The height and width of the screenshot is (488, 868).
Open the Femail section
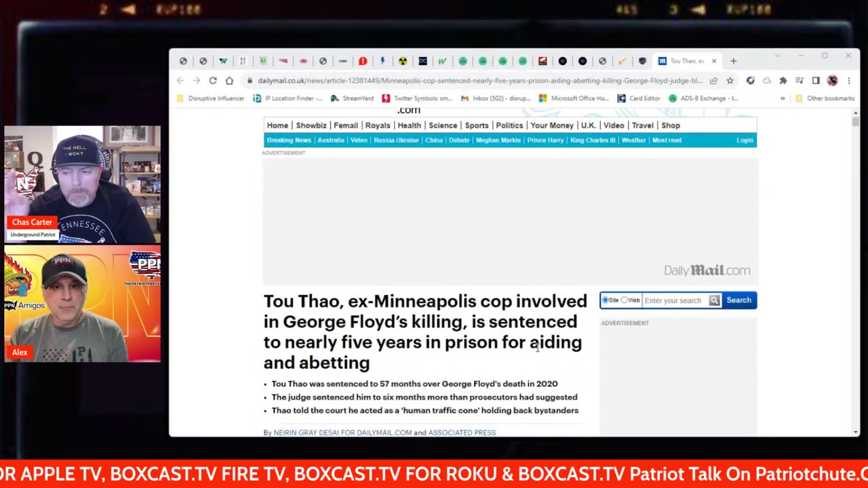346,125
